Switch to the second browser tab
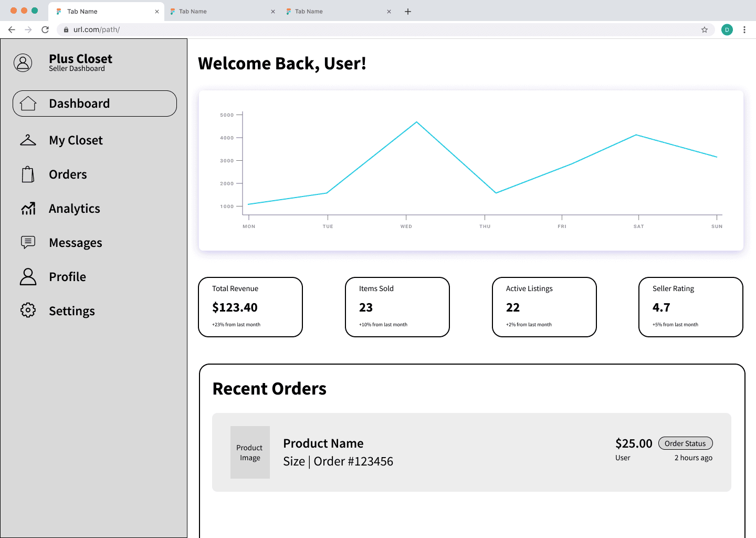 click(x=223, y=12)
